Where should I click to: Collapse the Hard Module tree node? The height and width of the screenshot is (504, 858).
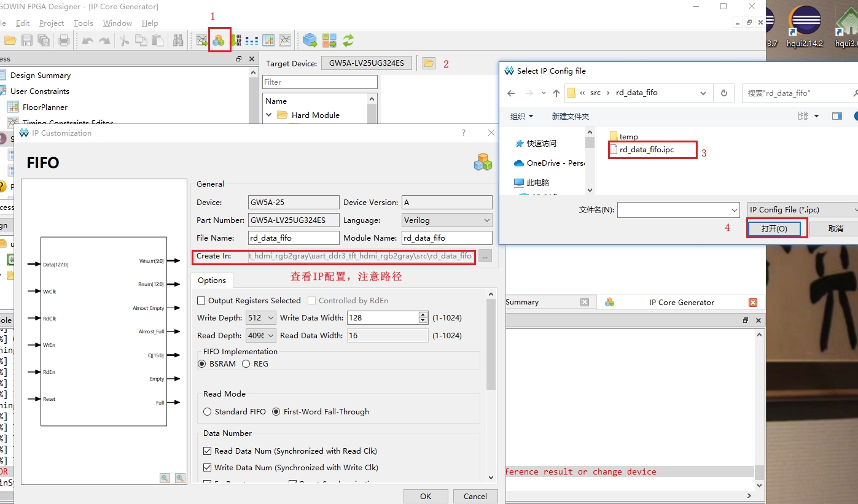(269, 115)
